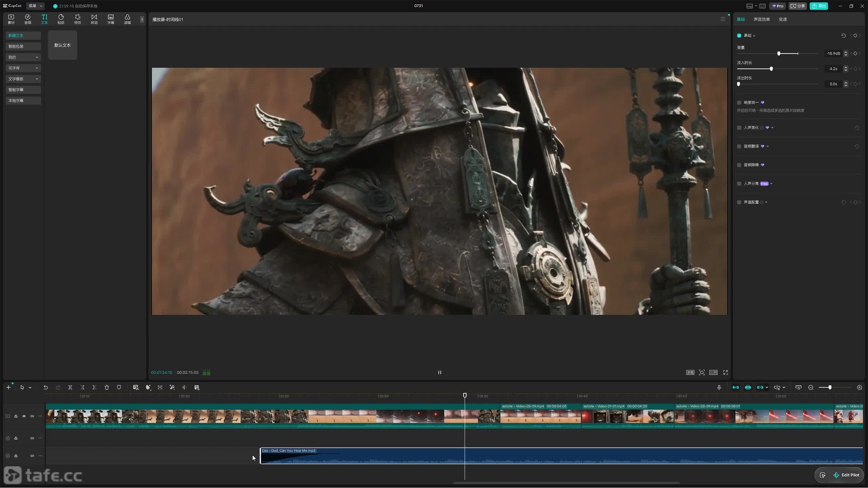Show more panel tabs with chevron
Screen dimensions: 868x488
[142, 19]
